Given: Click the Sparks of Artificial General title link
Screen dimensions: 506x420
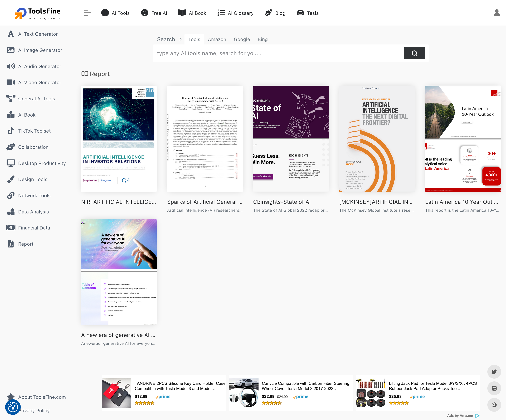Looking at the screenshot, I should pos(205,202).
